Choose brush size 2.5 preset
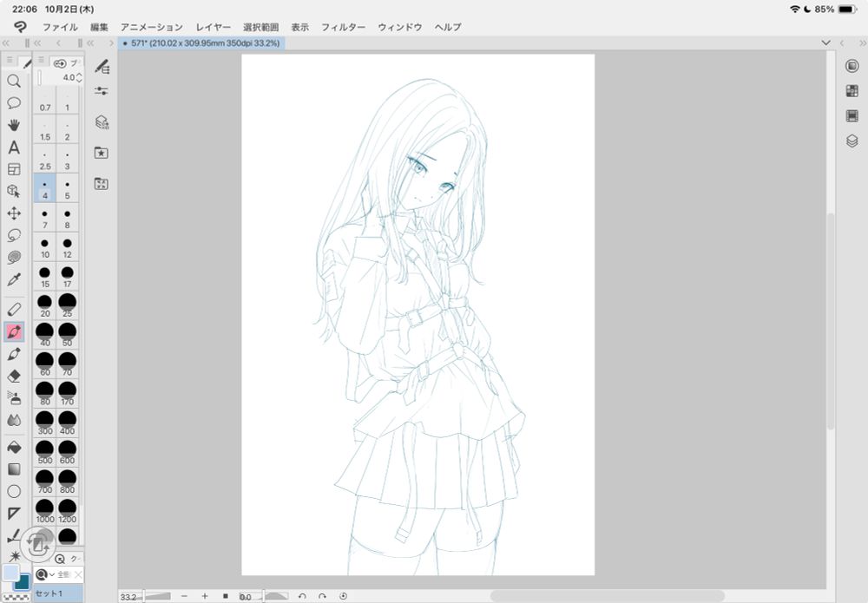The width and height of the screenshot is (868, 603). pyautogui.click(x=45, y=160)
